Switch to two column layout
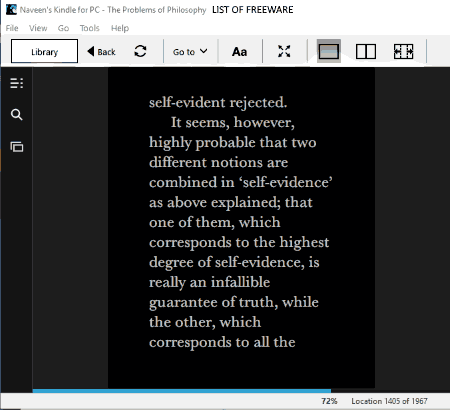The width and height of the screenshot is (450, 410). tap(366, 52)
